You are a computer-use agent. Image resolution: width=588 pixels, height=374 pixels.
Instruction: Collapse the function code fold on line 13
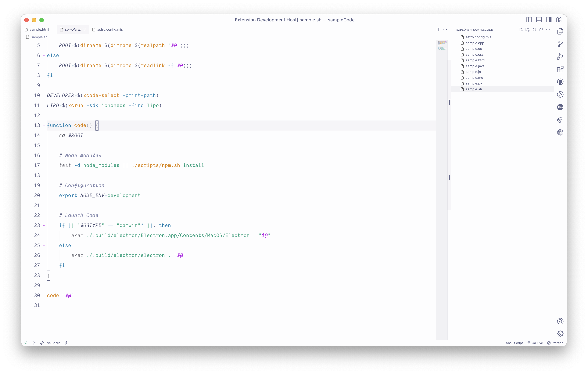pyautogui.click(x=44, y=126)
